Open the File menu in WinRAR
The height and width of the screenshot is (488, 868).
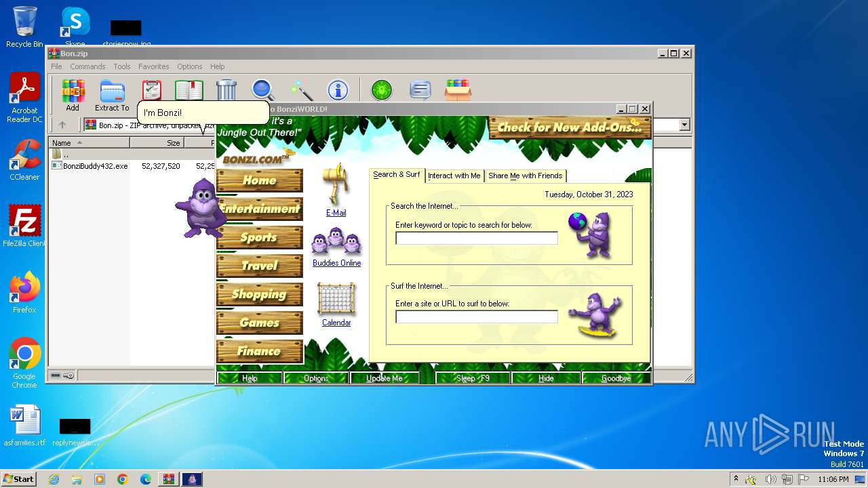tap(56, 66)
